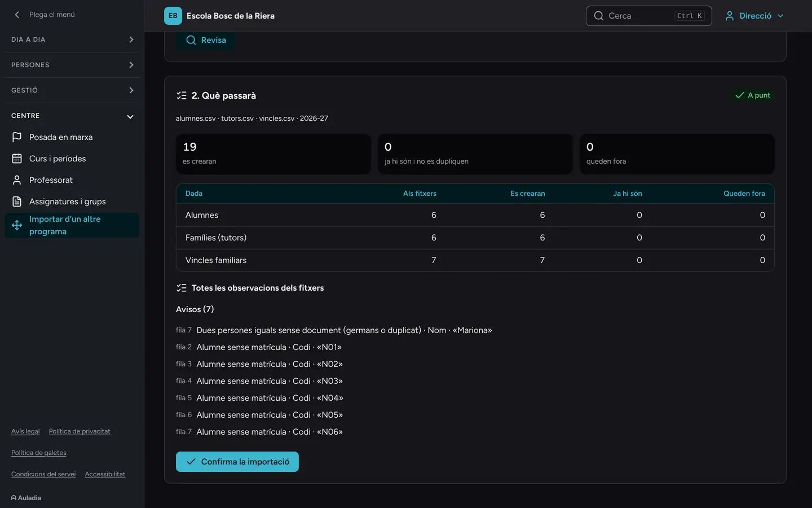
Task: Open the Política de privacitat link
Action: [80, 431]
